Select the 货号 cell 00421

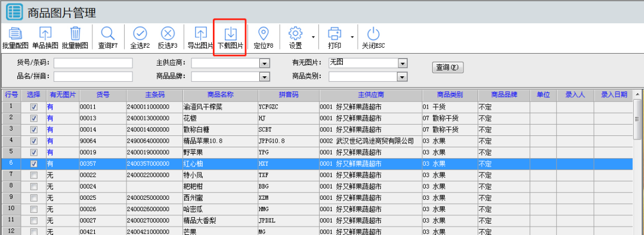pos(103,231)
